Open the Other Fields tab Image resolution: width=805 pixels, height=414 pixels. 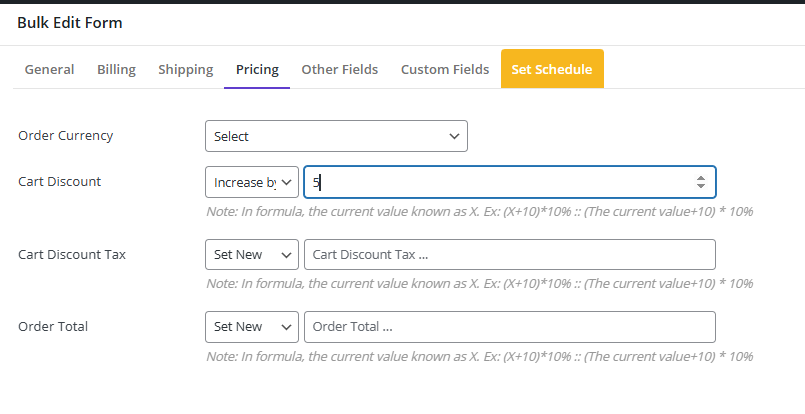pyautogui.click(x=340, y=69)
